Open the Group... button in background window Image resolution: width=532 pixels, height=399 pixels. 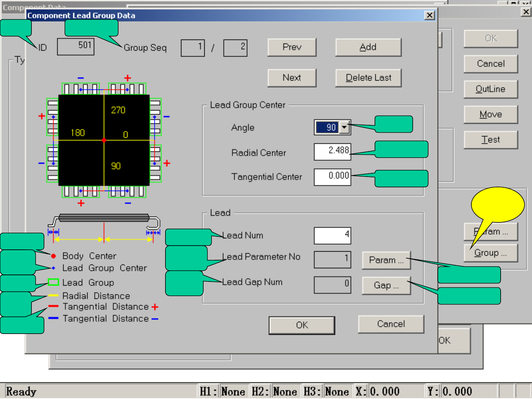pos(491,253)
